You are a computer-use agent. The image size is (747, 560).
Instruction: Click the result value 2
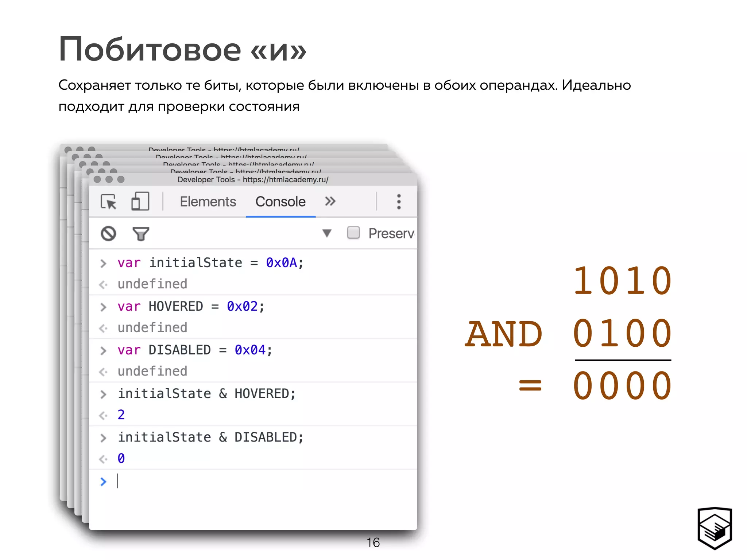point(121,415)
